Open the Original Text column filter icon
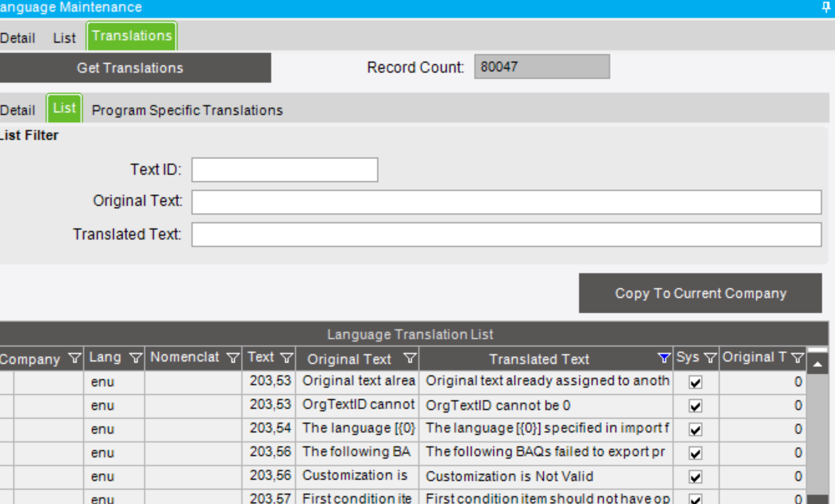 pos(409,358)
